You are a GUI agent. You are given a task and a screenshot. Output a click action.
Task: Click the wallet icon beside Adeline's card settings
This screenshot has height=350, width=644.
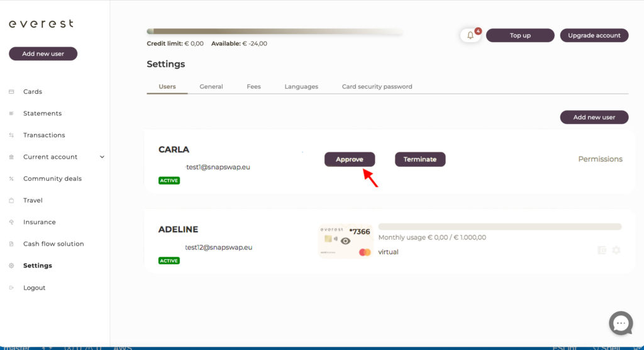pos(602,250)
